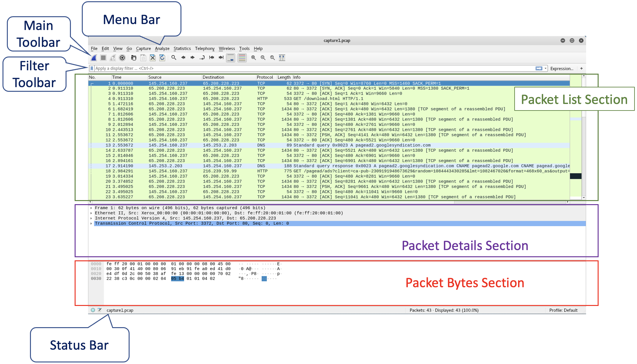Add a filter button with plus
Image resolution: width=637 pixels, height=364 pixels.
click(x=581, y=68)
